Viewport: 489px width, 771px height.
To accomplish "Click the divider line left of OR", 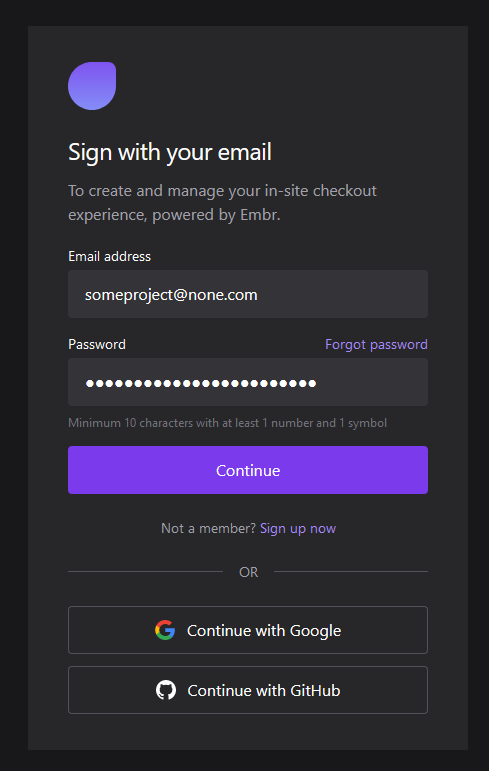I will pos(145,571).
